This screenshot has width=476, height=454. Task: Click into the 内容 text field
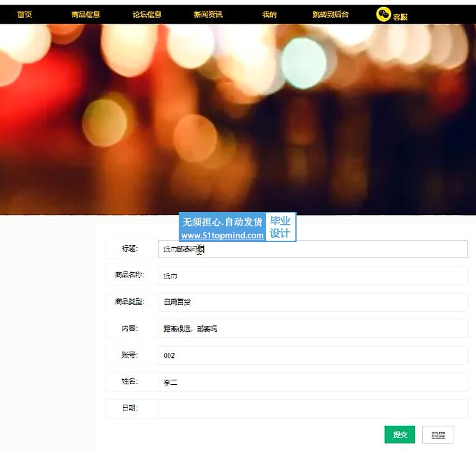(313, 328)
